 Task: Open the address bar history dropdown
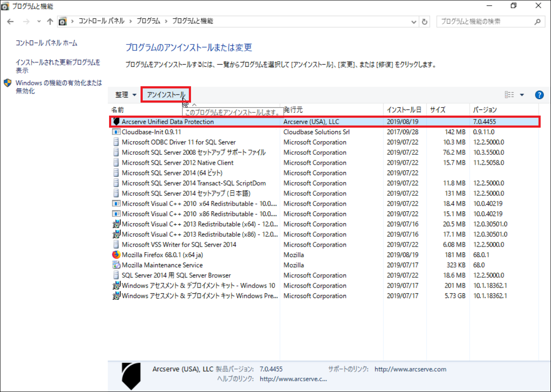[x=414, y=22]
